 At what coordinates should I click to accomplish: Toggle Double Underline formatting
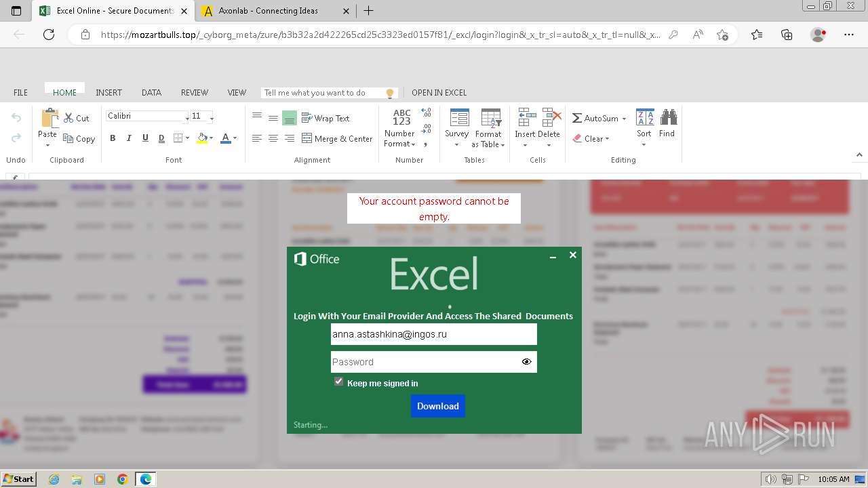(161, 138)
